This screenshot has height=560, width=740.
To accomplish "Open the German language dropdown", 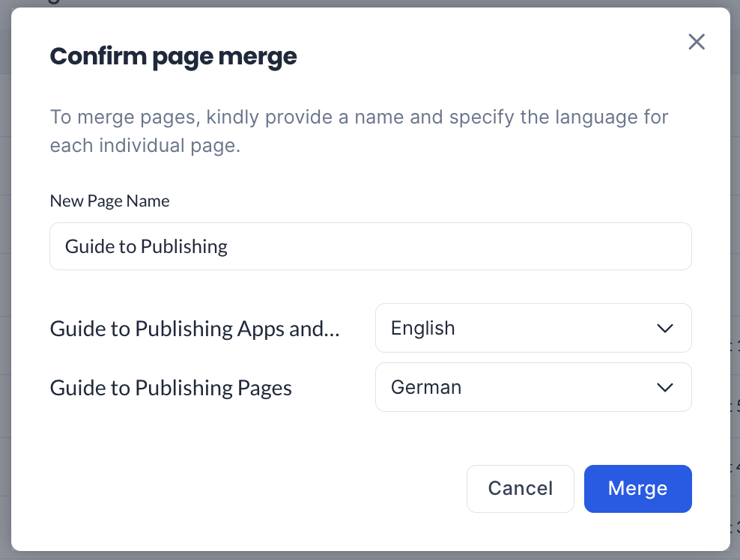I will click(x=533, y=387).
